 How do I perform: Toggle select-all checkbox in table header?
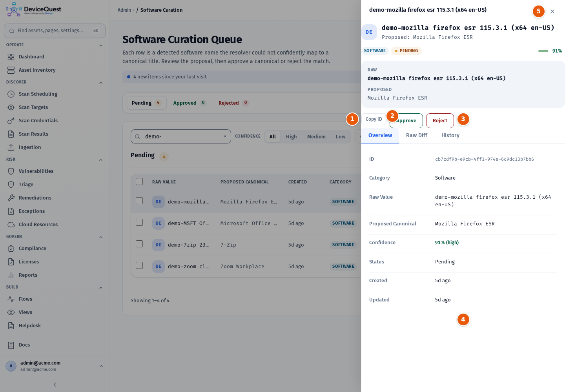139,181
